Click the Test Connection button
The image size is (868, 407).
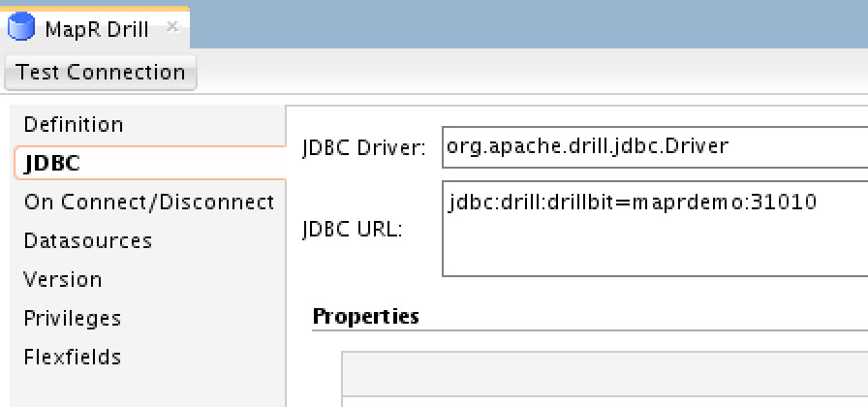[100, 73]
